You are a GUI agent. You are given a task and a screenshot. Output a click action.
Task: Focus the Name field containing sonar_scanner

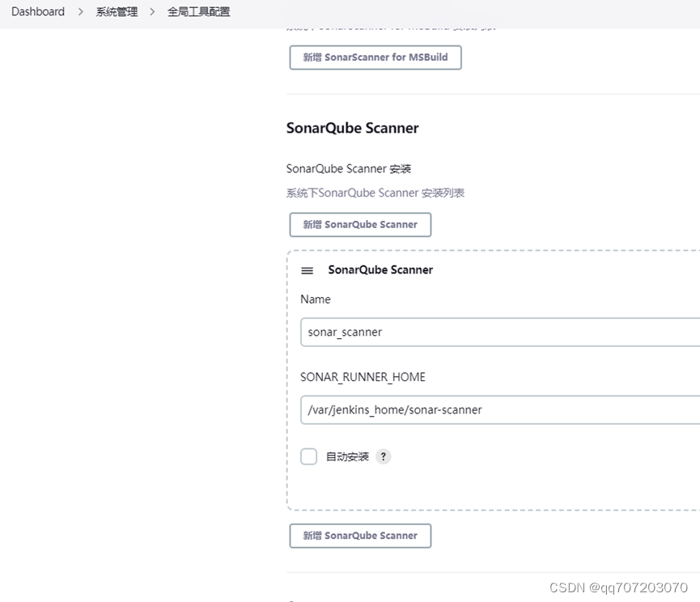500,332
